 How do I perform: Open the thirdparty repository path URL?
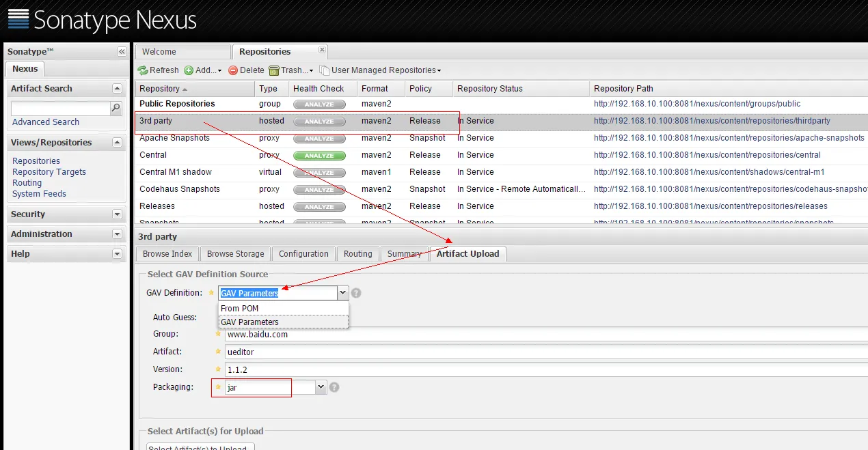[712, 121]
